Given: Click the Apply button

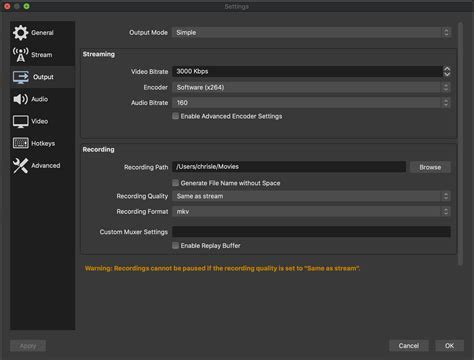Looking at the screenshot, I should click(x=28, y=346).
